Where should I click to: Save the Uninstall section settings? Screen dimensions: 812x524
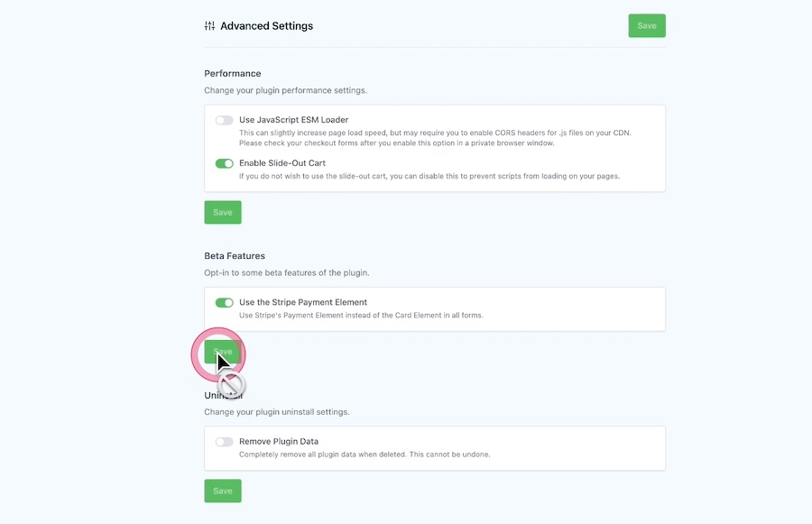click(x=222, y=491)
